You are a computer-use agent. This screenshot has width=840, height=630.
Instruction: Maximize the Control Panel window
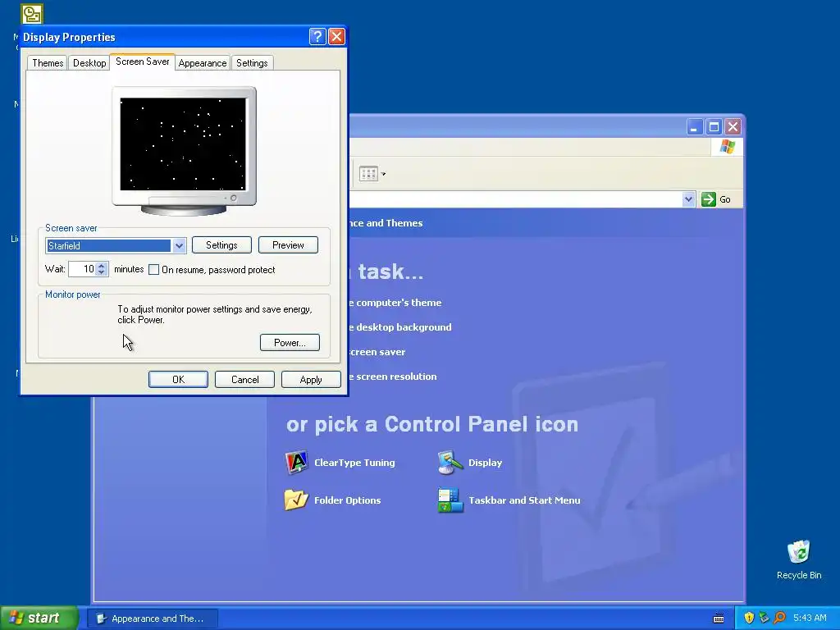(x=714, y=127)
